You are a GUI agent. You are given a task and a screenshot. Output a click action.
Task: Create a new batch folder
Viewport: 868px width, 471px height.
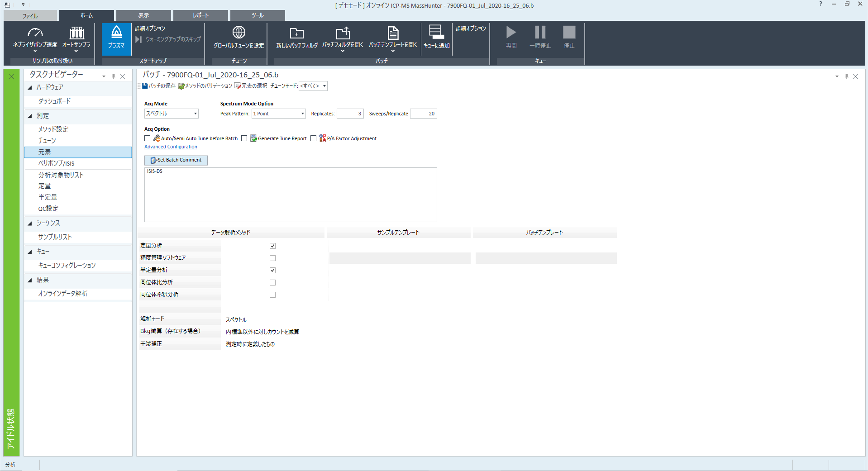point(296,38)
